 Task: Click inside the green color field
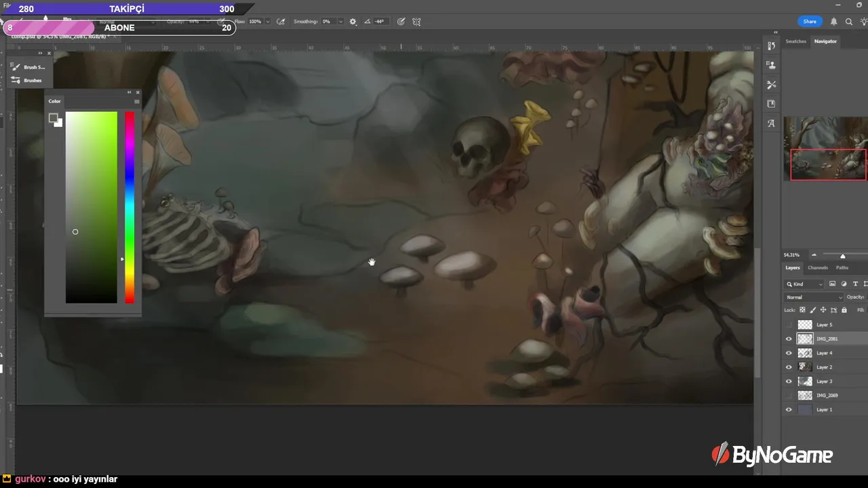tap(91, 207)
